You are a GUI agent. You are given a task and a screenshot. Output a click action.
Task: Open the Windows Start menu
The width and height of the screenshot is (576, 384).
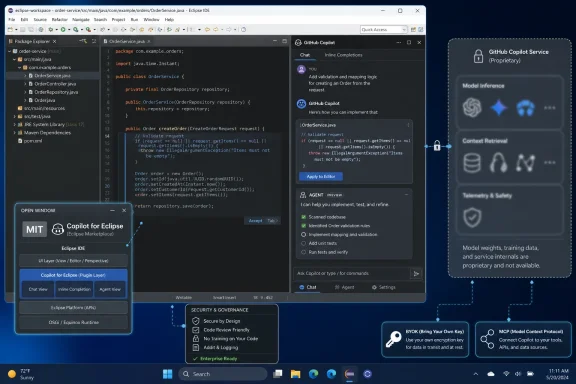(x=168, y=374)
